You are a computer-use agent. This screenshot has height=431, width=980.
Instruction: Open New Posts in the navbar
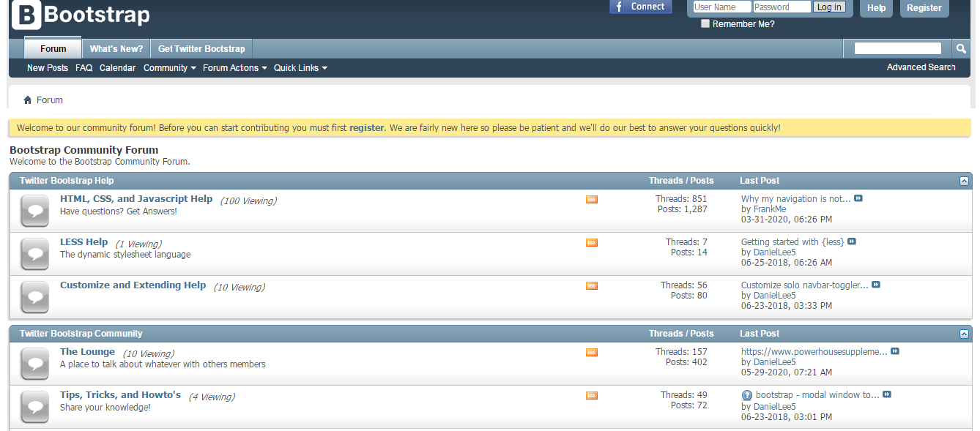[x=48, y=67]
